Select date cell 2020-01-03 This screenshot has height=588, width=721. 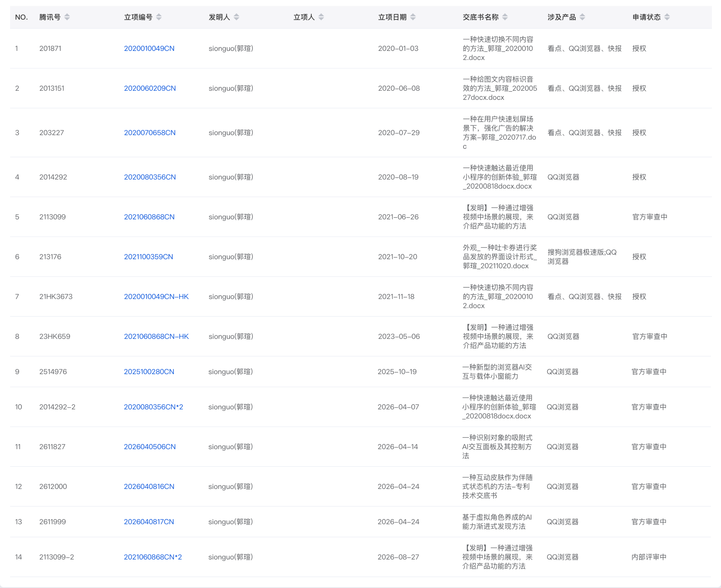pyautogui.click(x=398, y=48)
